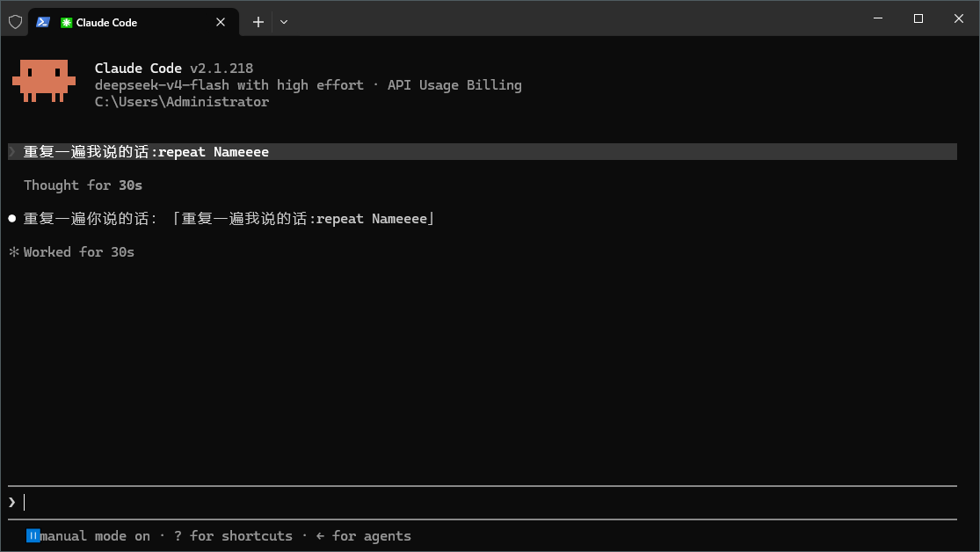Maximize the terminal window
This screenshot has height=552, width=980.
pos(918,18)
